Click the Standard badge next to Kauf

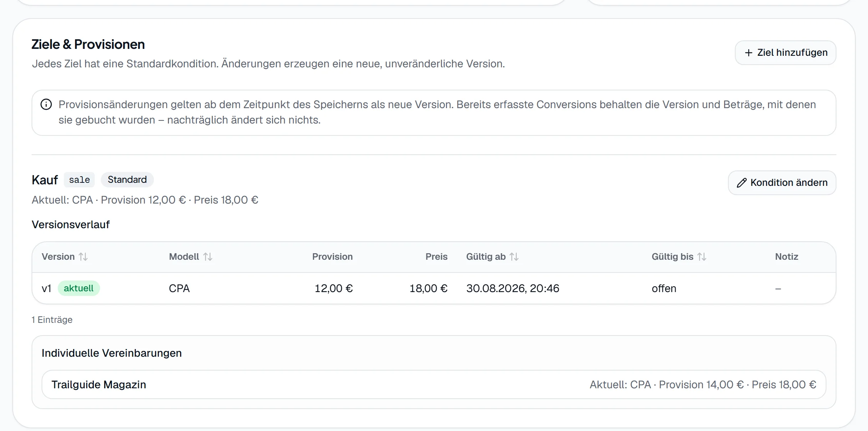point(127,180)
